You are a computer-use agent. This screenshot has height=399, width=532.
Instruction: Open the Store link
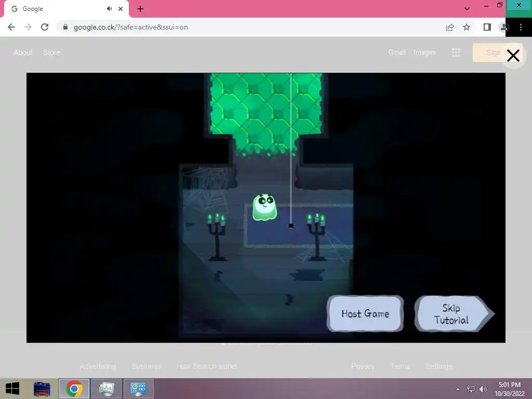click(51, 52)
